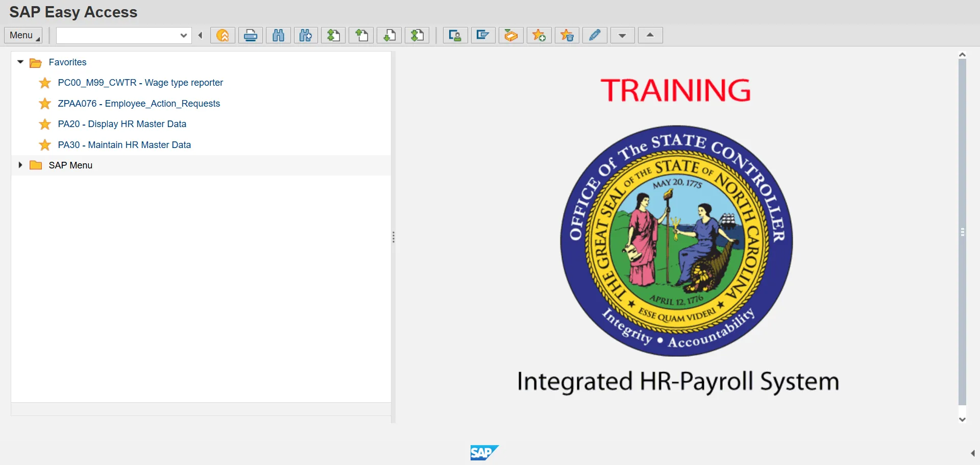
Task: Launch PC00_M99_CWTR Wage type reporter
Action: click(x=140, y=83)
